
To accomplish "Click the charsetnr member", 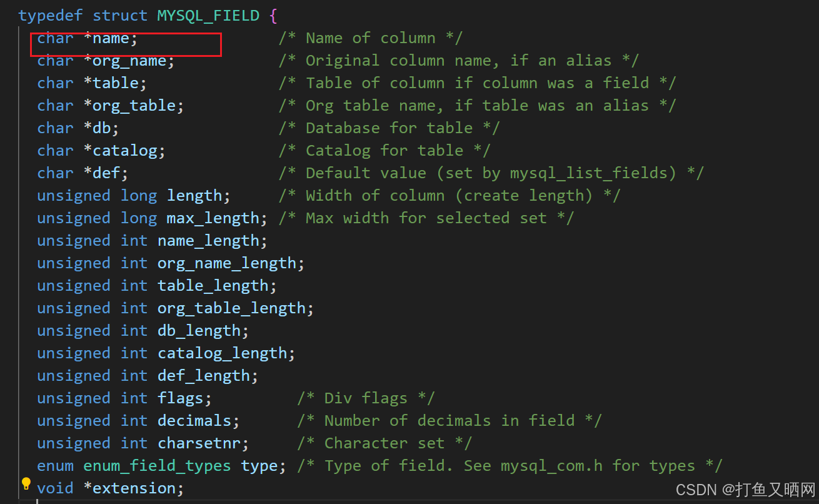I will [199, 443].
